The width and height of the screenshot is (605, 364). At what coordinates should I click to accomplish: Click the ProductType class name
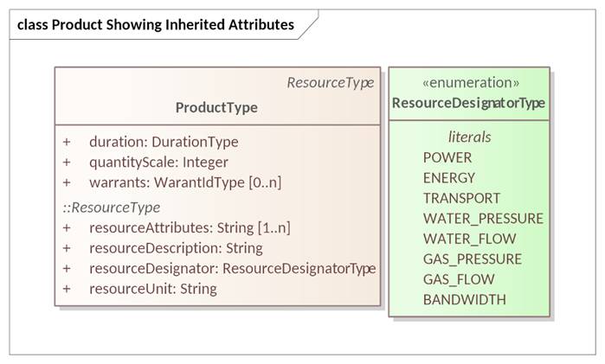coord(216,108)
